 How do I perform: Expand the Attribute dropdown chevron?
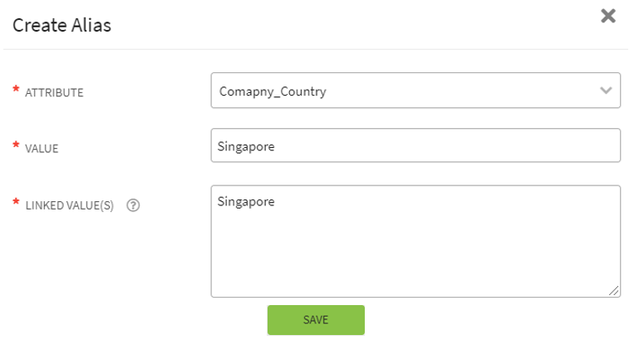(x=606, y=91)
